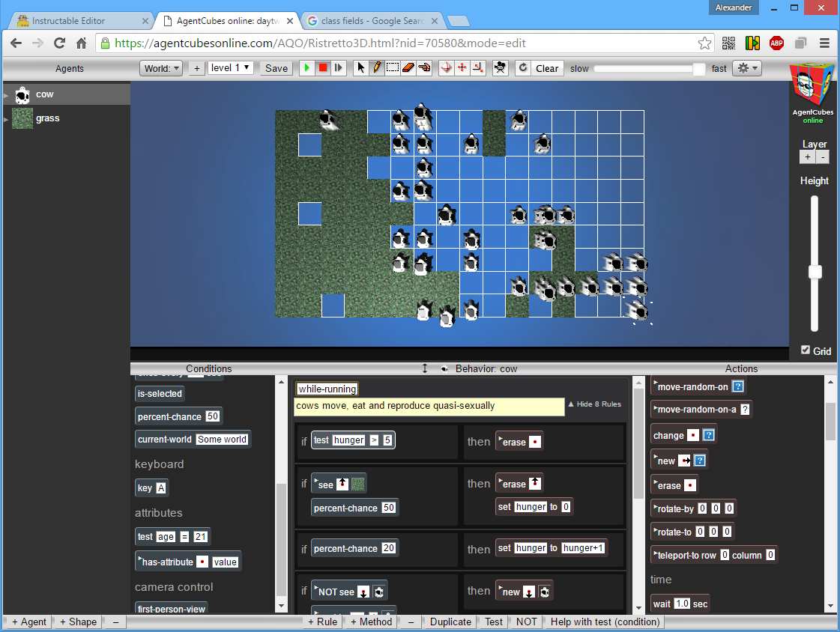Toggle the Grid checkbox

[x=806, y=350]
